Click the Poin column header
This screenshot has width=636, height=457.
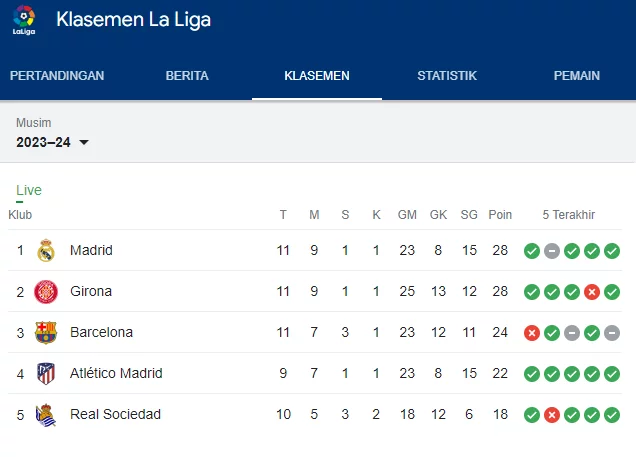[x=500, y=215]
